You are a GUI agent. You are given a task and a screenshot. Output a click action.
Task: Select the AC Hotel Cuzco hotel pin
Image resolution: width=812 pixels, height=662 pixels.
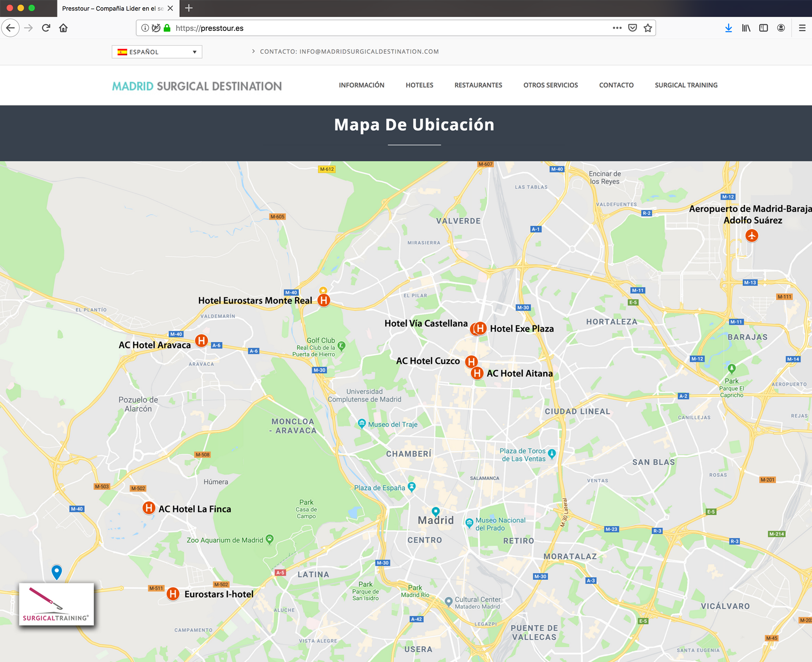[x=471, y=362]
